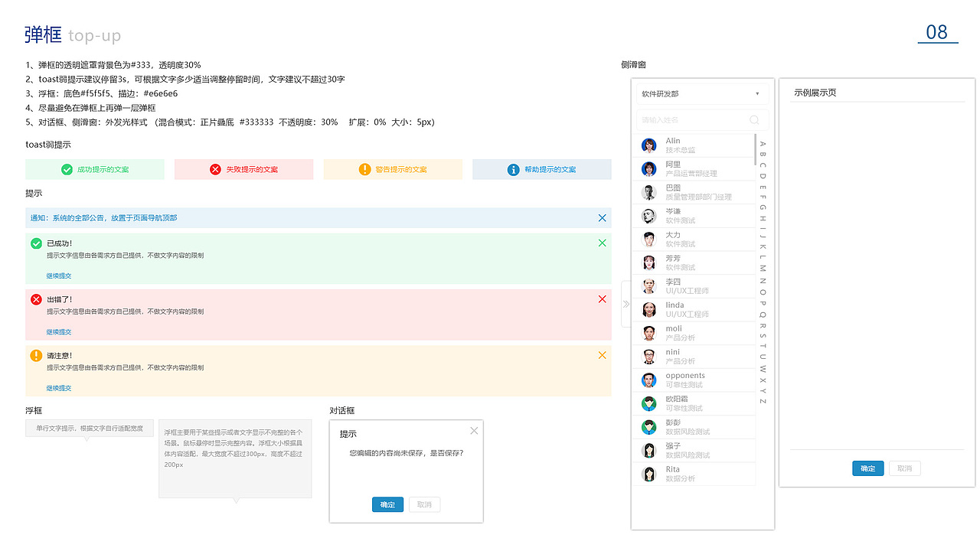Screen dimensions: 980x551
Task: Jump to letter D in alphabet index
Action: [763, 175]
